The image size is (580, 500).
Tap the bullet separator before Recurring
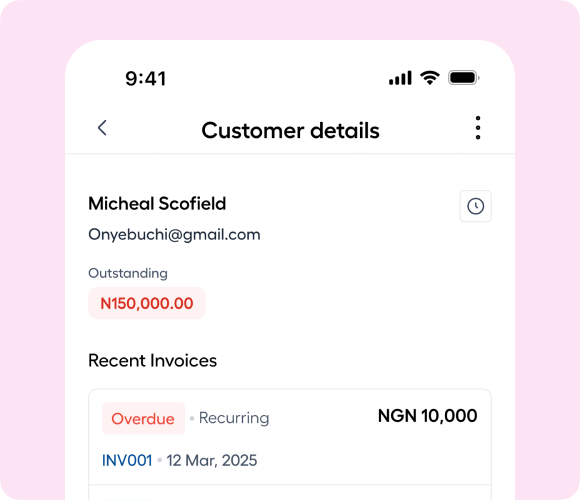[x=192, y=418]
